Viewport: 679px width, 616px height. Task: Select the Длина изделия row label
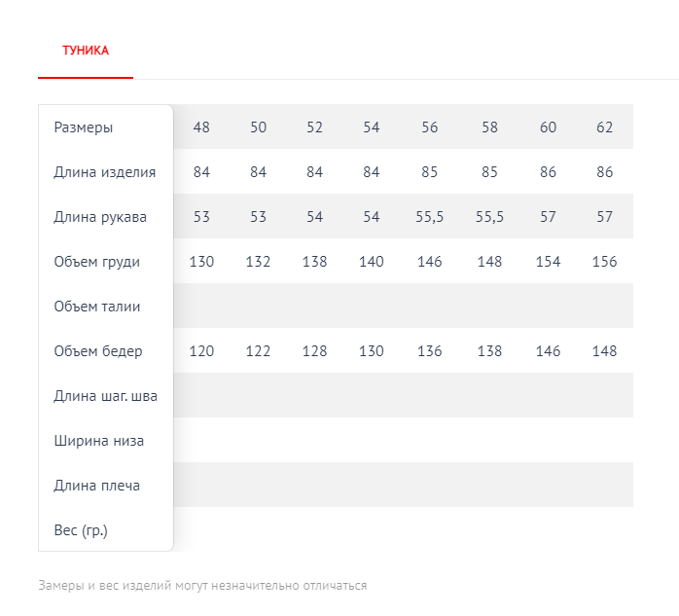pos(104,172)
